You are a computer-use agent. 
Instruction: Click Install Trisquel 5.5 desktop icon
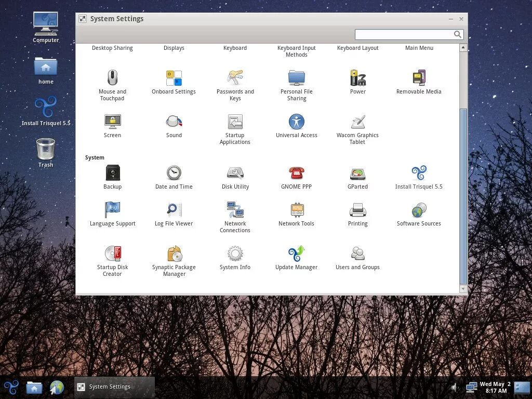tap(46, 111)
